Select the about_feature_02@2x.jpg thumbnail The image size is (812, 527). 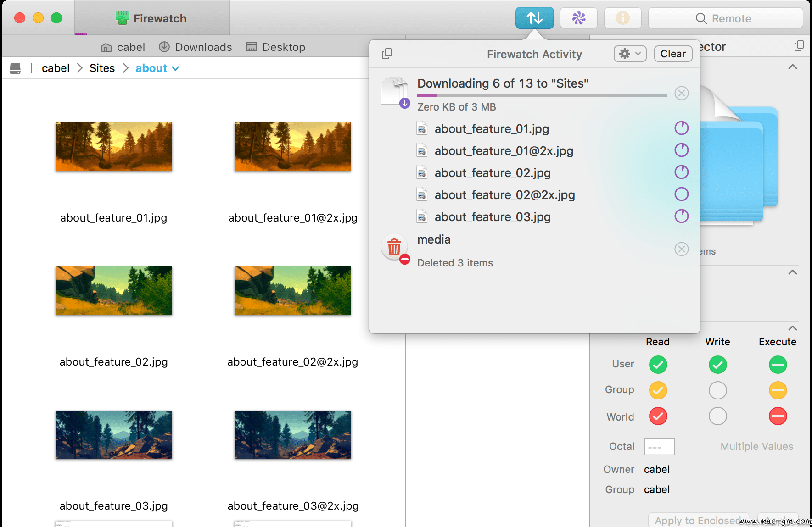point(292,291)
